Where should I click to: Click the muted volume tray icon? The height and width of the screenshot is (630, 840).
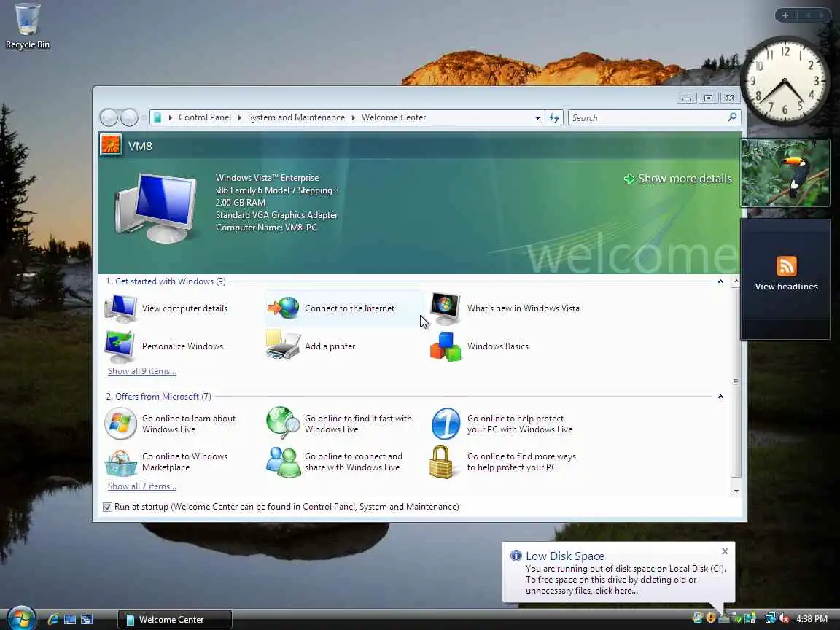785,618
